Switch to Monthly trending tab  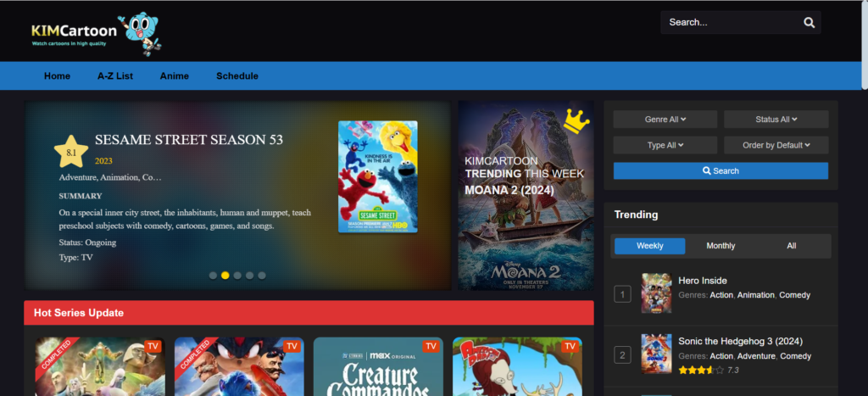pos(721,246)
